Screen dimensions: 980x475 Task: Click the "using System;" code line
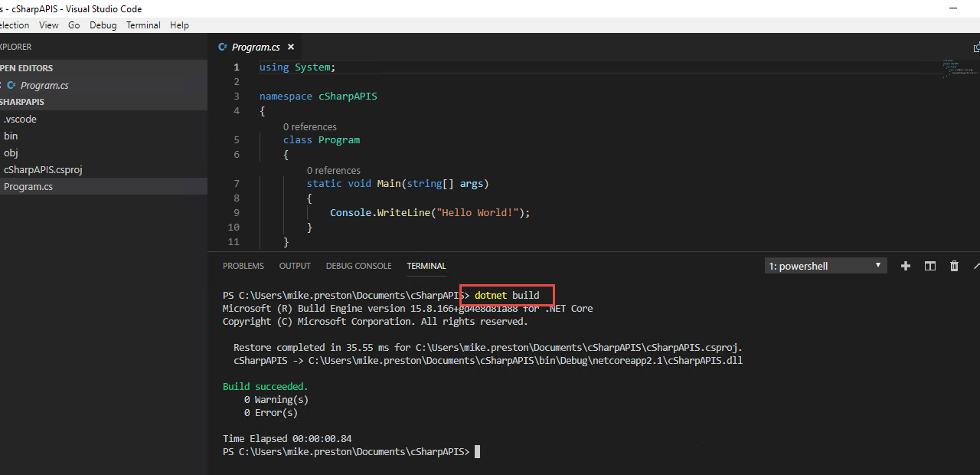click(298, 67)
